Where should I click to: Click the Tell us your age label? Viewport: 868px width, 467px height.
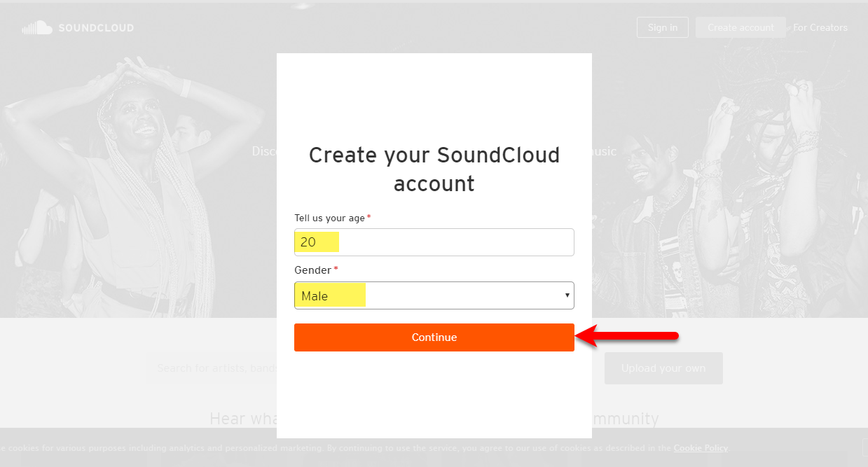(x=329, y=218)
